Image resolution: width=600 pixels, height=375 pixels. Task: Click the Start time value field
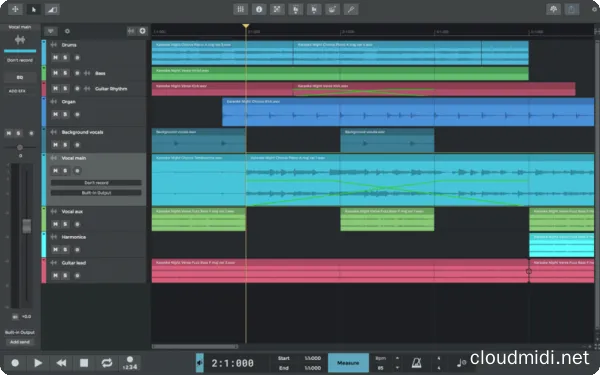pyautogui.click(x=313, y=358)
